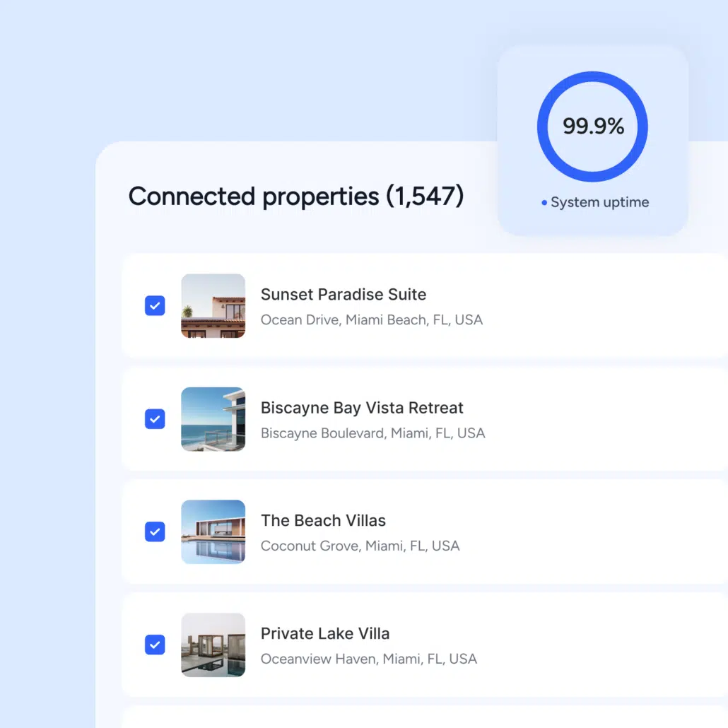
Task: Click the Biscayne Boulevard, Miami address text
Action: (x=372, y=433)
